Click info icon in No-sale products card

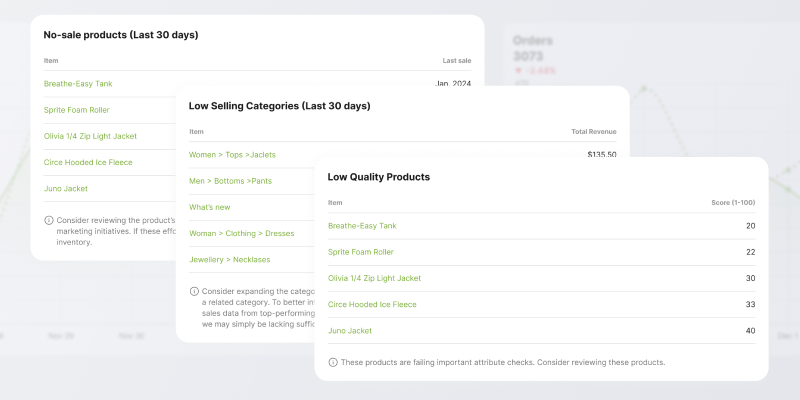point(49,220)
